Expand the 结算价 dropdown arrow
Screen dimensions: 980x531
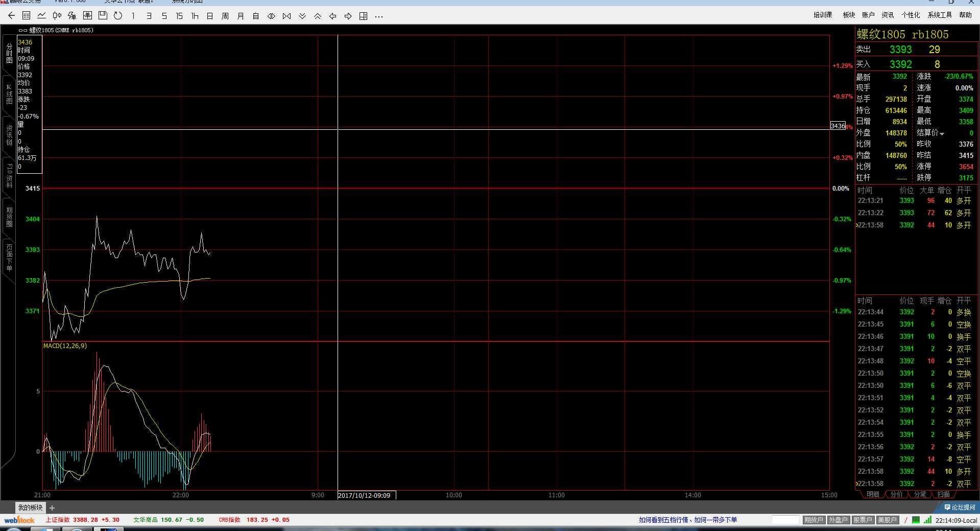coord(942,134)
